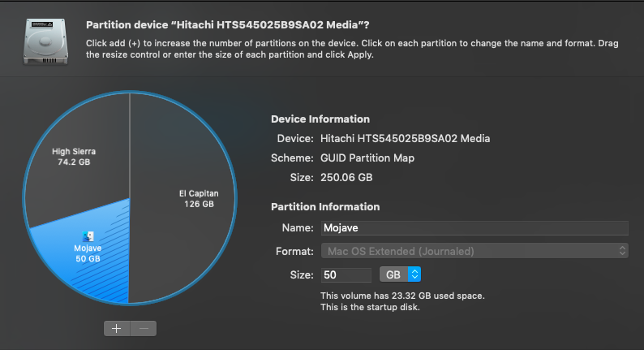Viewport: 644px width, 350px height.
Task: Click device name Hitachi HTS545025B9SA02 Media value
Action: click(405, 139)
